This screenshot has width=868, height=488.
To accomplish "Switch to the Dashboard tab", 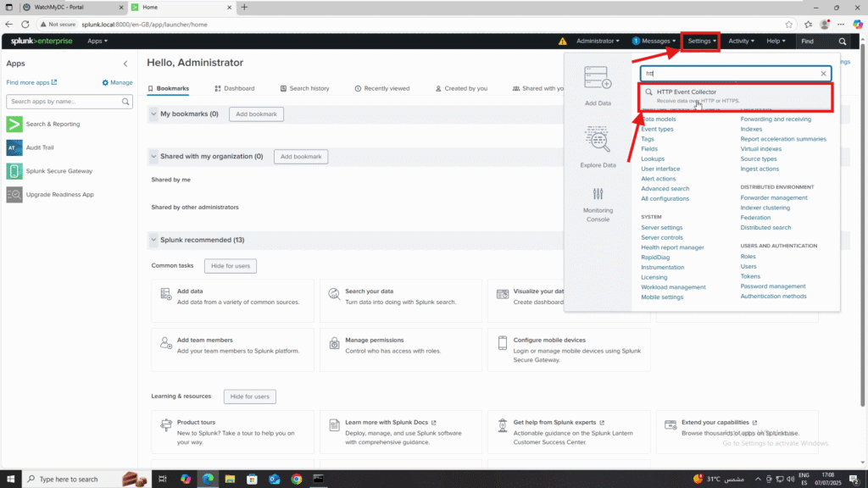I will tap(235, 88).
